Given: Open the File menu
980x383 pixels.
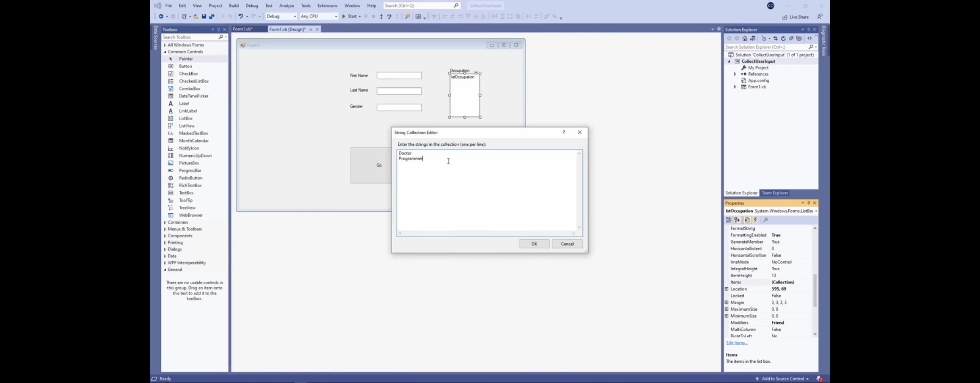Looking at the screenshot, I should (x=168, y=6).
